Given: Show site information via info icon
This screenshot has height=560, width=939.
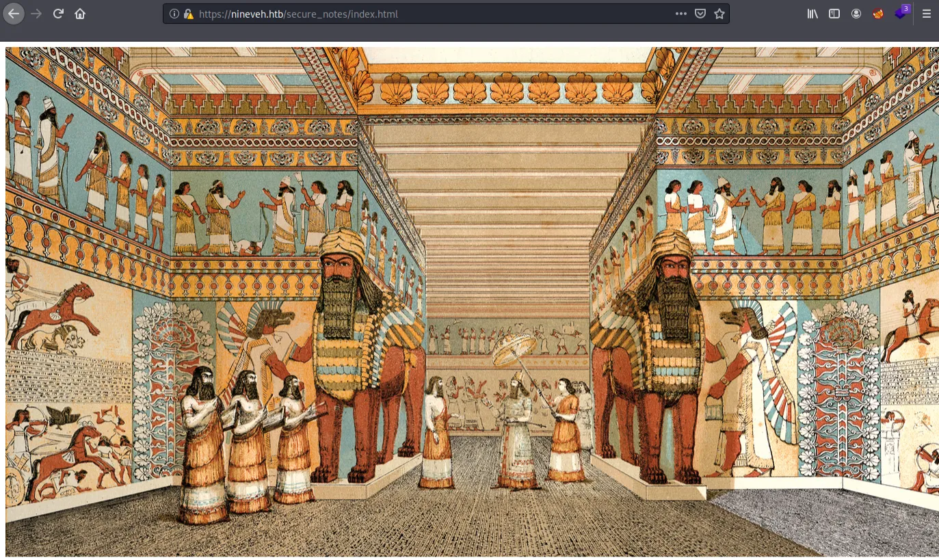Looking at the screenshot, I should coord(174,14).
